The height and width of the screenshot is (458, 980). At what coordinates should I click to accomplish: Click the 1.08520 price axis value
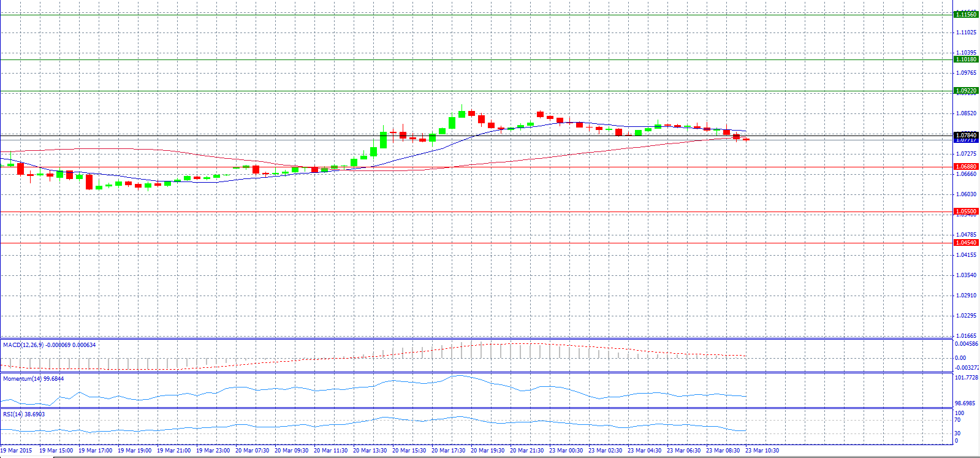[x=967, y=113]
